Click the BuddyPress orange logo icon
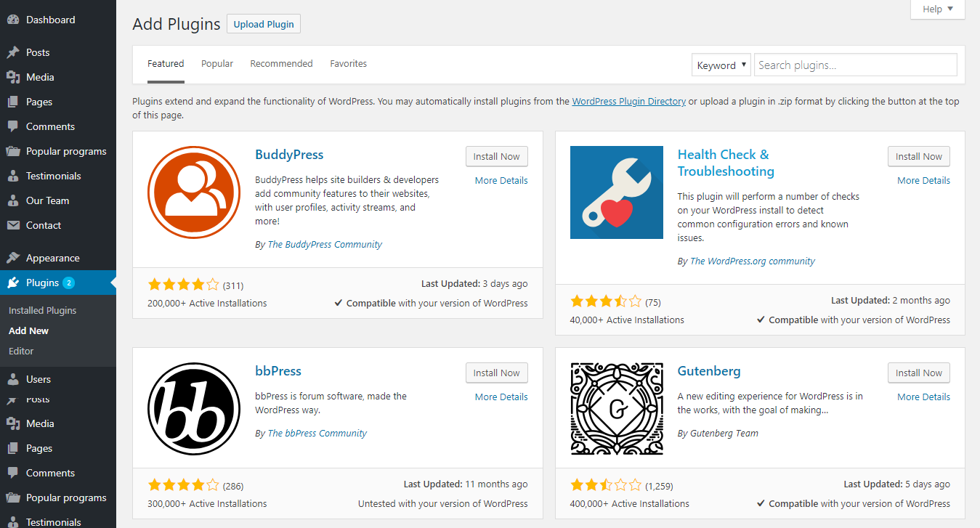The image size is (980, 528). pyautogui.click(x=194, y=192)
